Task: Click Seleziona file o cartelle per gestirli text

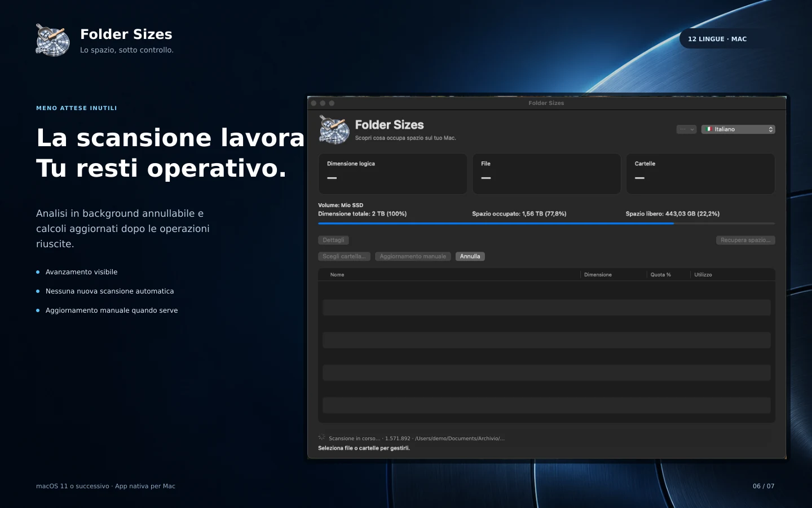Action: click(x=364, y=448)
